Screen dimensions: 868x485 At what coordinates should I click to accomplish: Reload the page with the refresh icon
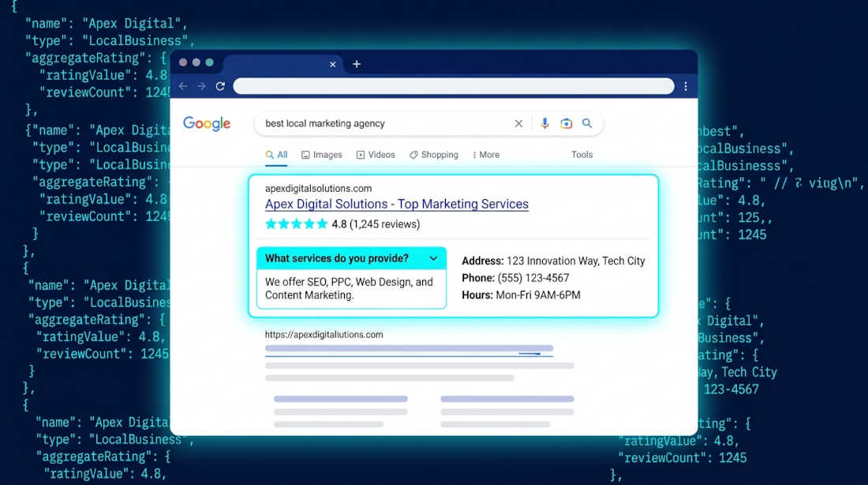coord(220,86)
